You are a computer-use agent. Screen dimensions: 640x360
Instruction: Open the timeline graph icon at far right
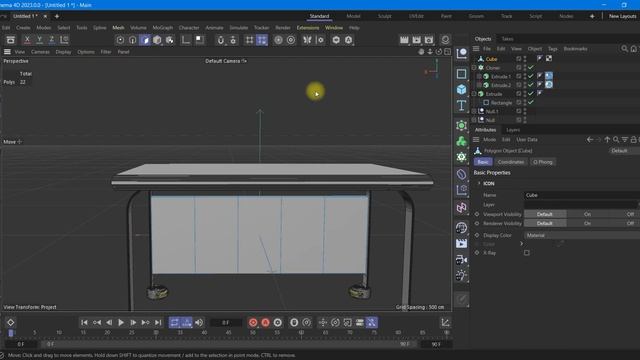(x=445, y=322)
